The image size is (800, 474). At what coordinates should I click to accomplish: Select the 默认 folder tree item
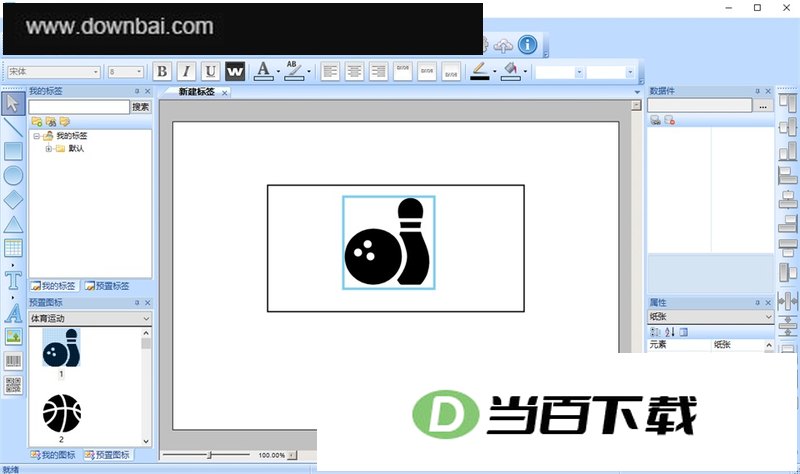pos(76,148)
